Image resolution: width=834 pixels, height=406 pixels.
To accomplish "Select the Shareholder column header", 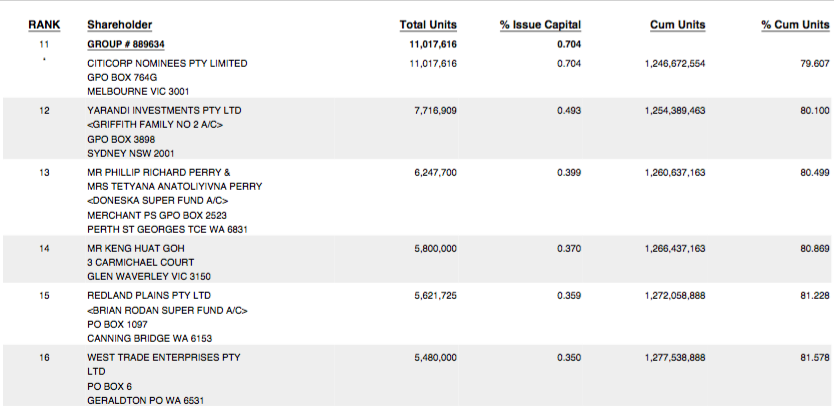I will (119, 24).
